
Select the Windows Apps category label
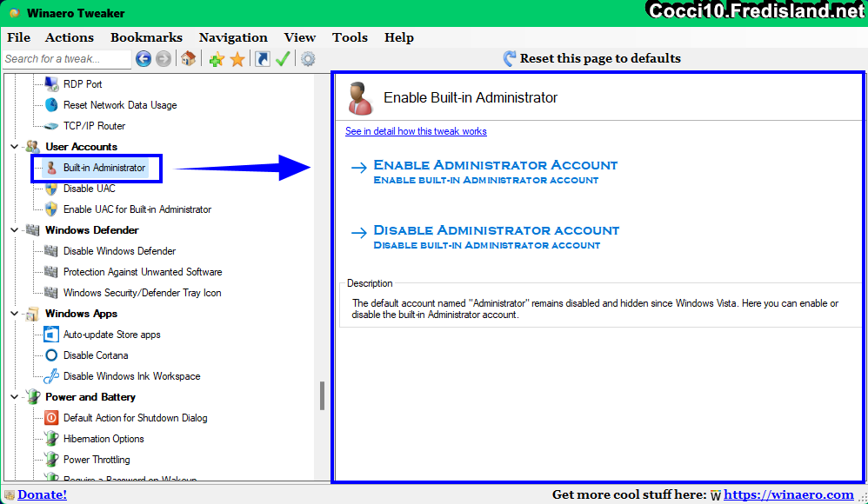tap(82, 314)
